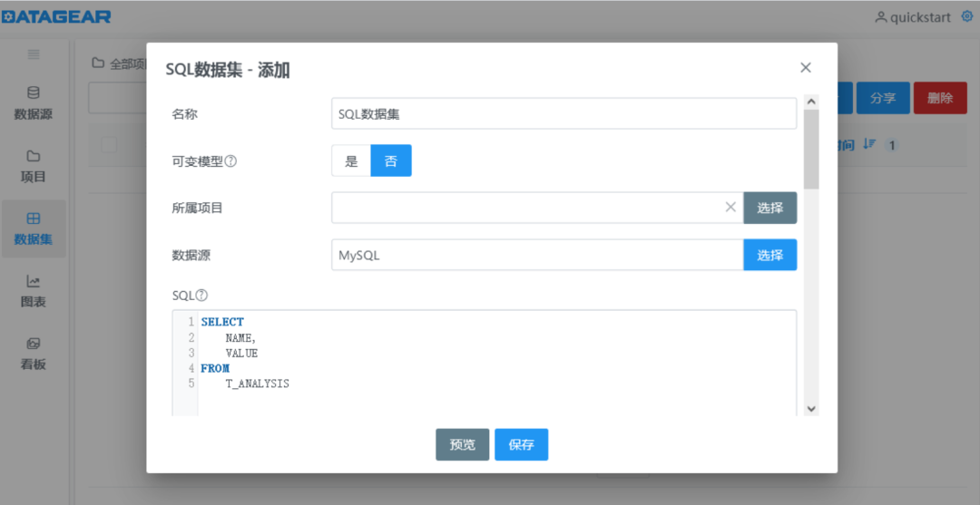This screenshot has width=980, height=505.
Task: Click the settings gear icon in header
Action: pos(966,16)
